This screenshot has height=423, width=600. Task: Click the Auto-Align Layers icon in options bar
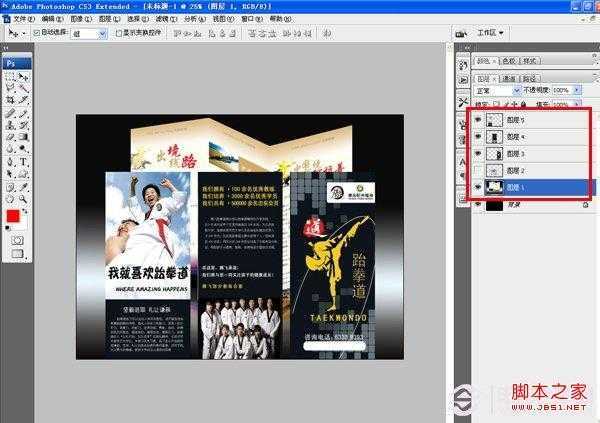[327, 34]
